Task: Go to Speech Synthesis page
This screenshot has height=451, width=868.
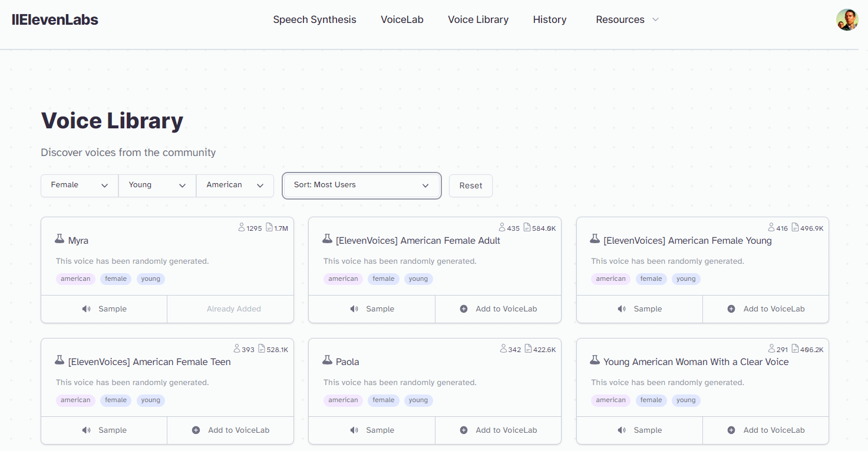Action: click(x=315, y=19)
